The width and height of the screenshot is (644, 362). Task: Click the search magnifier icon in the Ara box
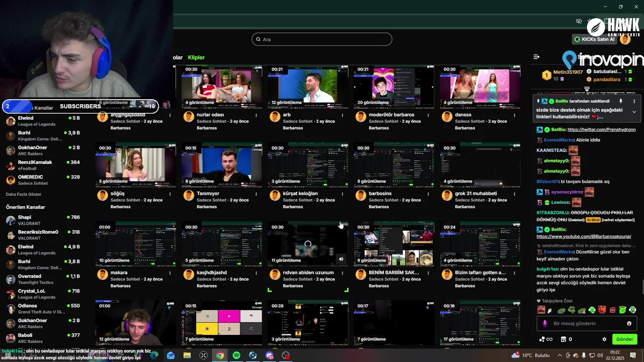click(x=258, y=39)
